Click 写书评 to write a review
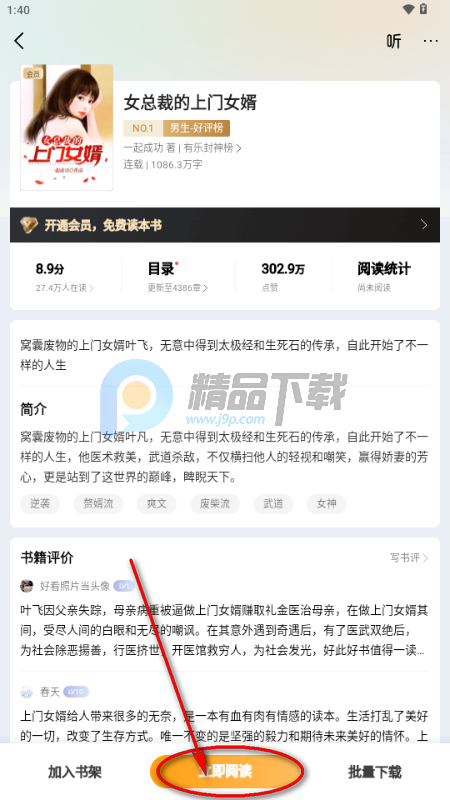Screen dimensions: 450x800 pos(409,558)
